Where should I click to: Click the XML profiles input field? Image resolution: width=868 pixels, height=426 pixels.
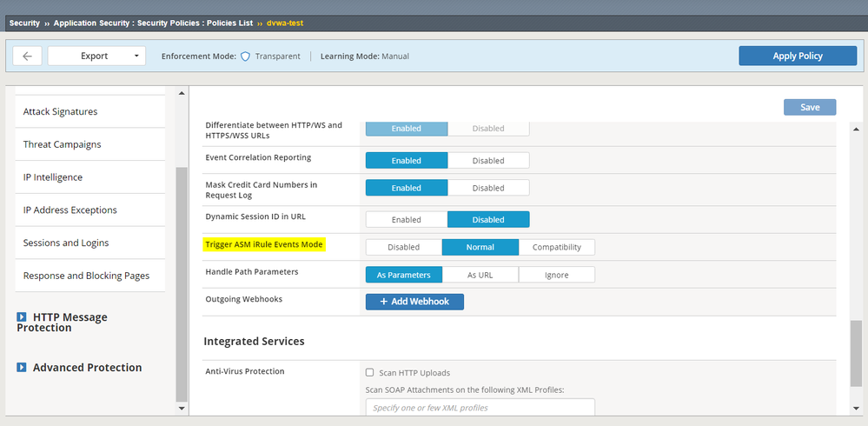pyautogui.click(x=480, y=408)
